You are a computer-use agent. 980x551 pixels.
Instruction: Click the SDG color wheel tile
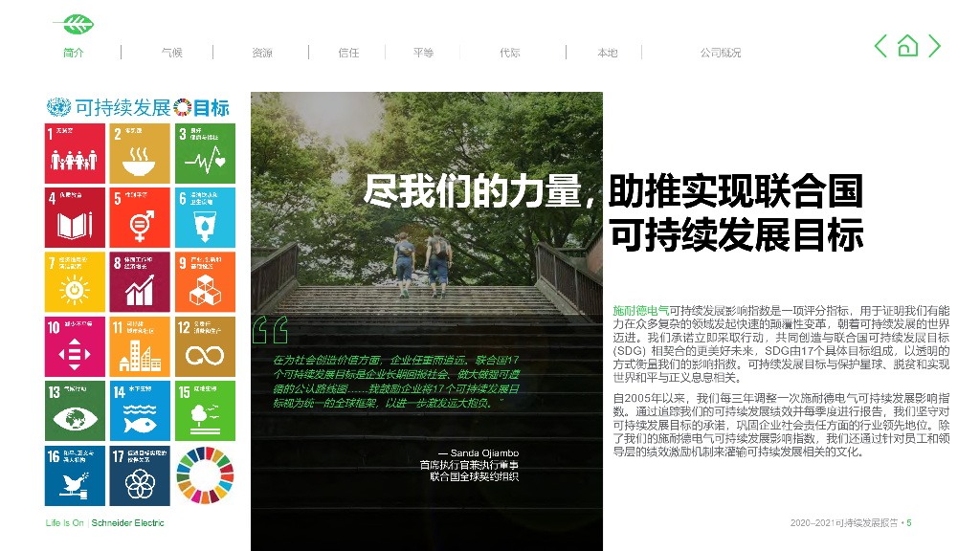pyautogui.click(x=205, y=475)
